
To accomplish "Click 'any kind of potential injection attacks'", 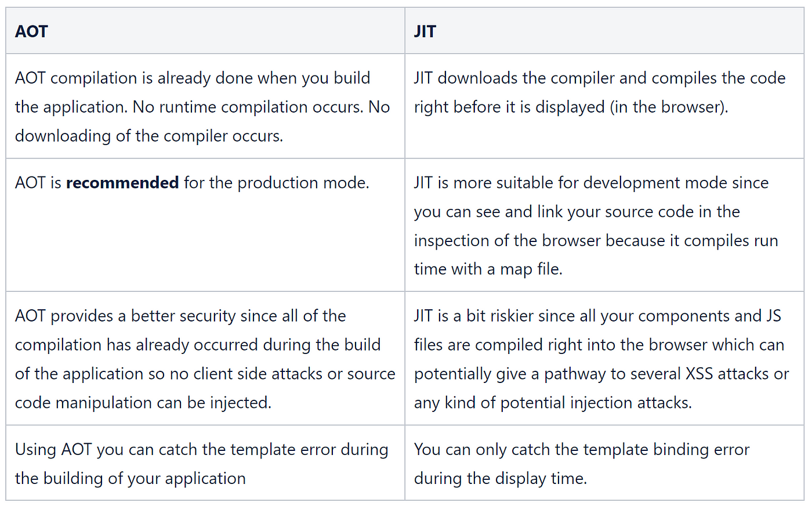I will [x=553, y=403].
